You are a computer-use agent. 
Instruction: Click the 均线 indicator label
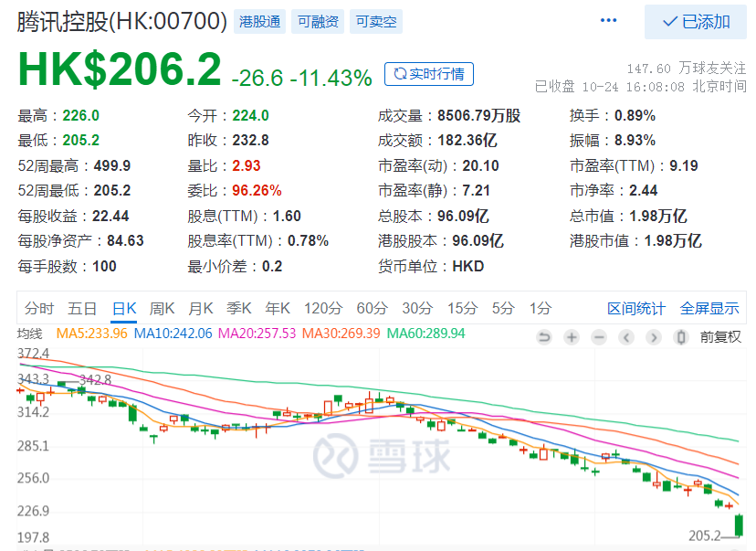click(x=30, y=334)
